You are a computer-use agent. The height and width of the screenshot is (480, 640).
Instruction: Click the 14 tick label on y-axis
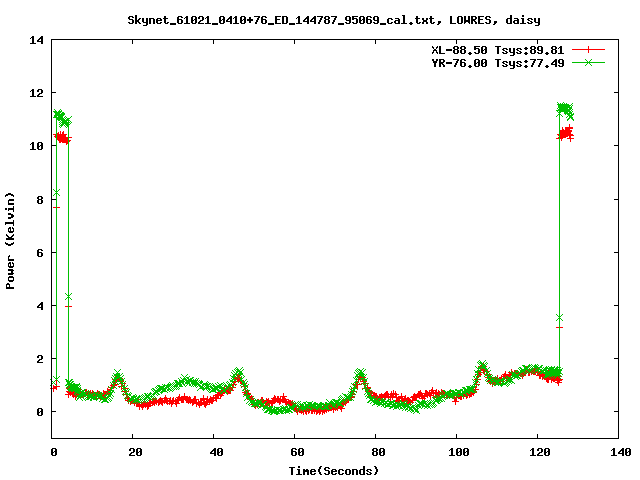point(37,40)
